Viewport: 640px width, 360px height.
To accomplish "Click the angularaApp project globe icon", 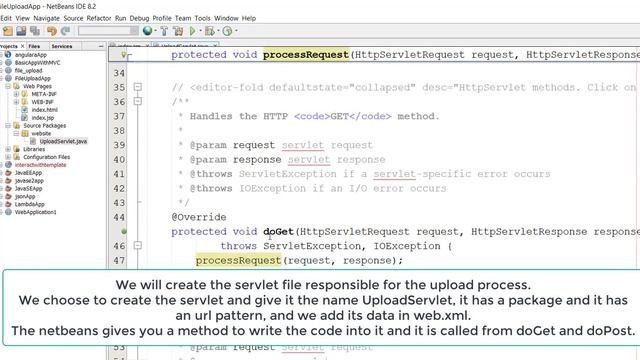I will coord(8,55).
